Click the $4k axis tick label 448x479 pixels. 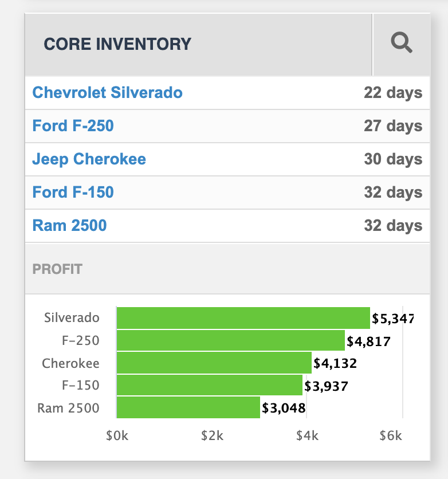(x=307, y=436)
